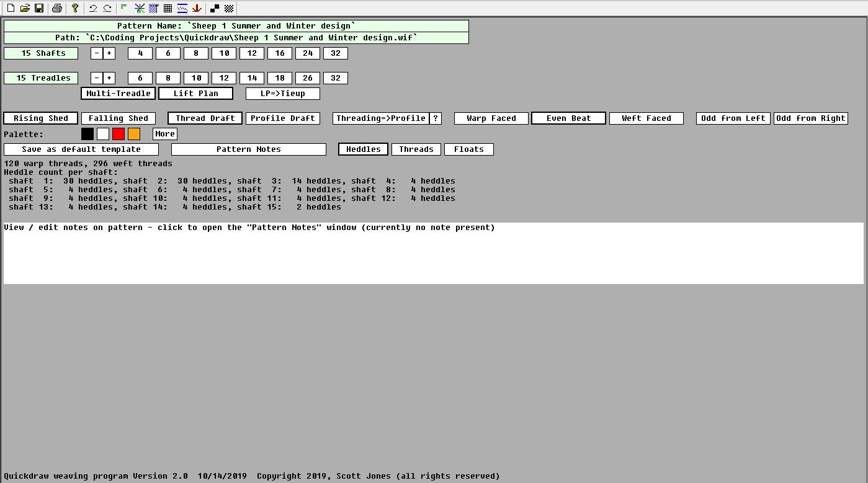
Task: Switch to the Threads info tab
Action: point(416,149)
